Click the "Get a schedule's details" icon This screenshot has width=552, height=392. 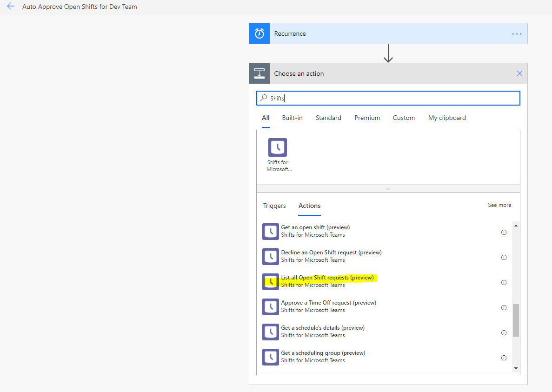coord(270,332)
